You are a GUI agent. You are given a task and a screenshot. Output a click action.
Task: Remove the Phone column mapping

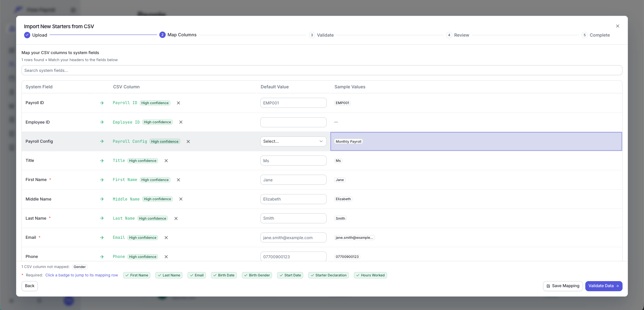(x=166, y=257)
